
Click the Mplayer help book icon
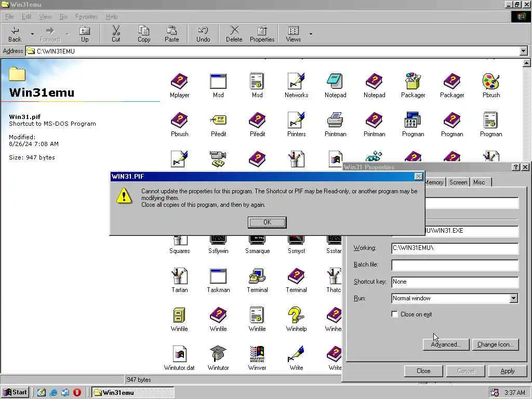[179, 82]
